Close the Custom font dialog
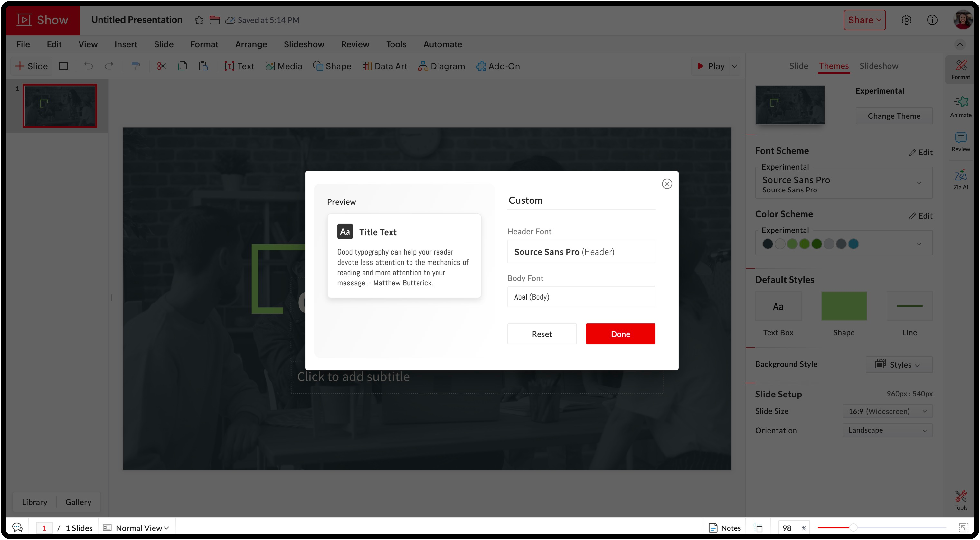Image resolution: width=980 pixels, height=540 pixels. tap(666, 184)
